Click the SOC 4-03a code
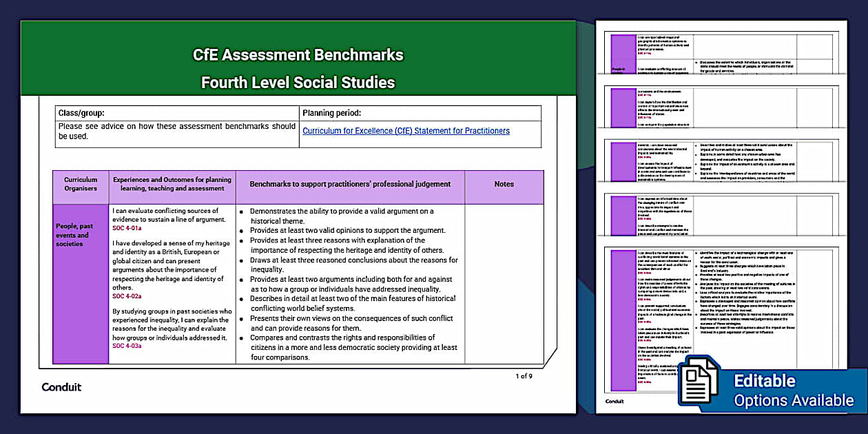Viewport: 868px width, 434px height. point(127,346)
